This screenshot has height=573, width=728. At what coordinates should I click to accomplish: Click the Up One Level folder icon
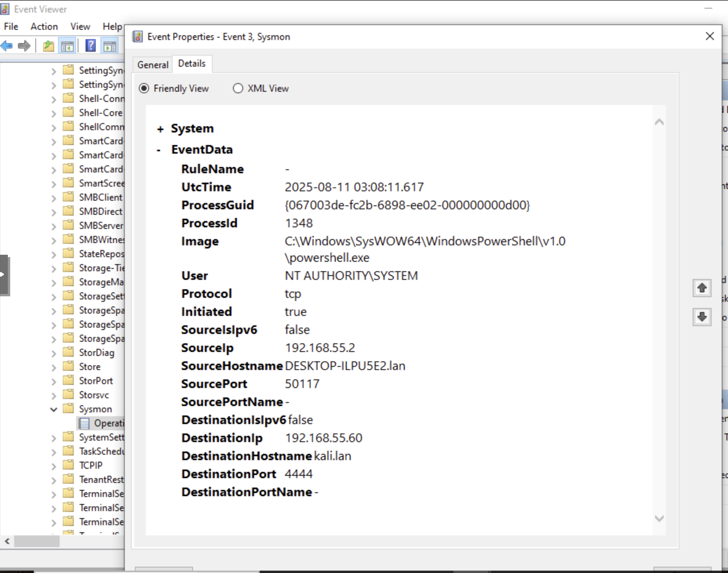click(48, 46)
